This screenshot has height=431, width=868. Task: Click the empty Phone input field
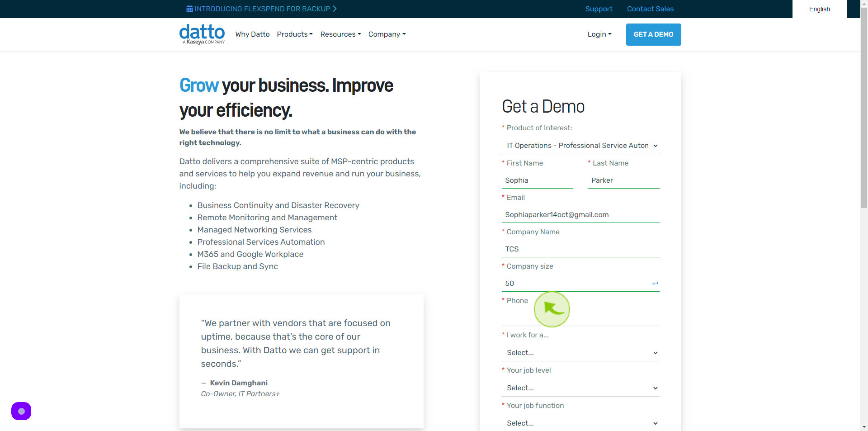point(580,318)
